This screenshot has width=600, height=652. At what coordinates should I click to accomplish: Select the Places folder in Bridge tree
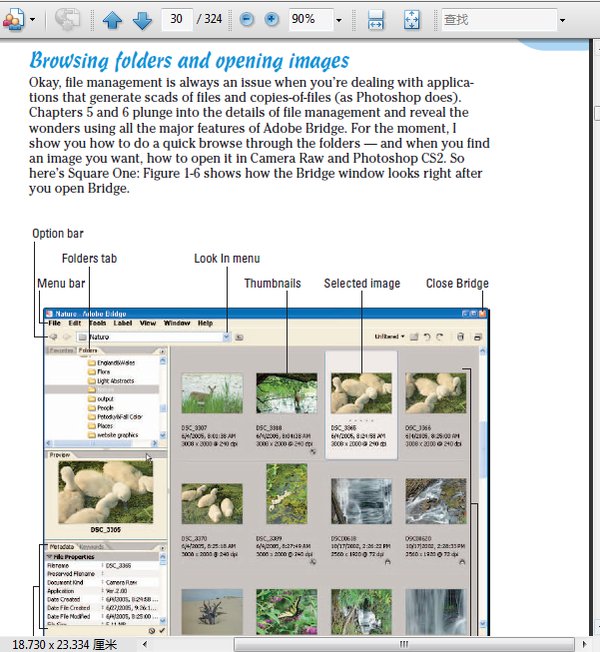click(100, 426)
